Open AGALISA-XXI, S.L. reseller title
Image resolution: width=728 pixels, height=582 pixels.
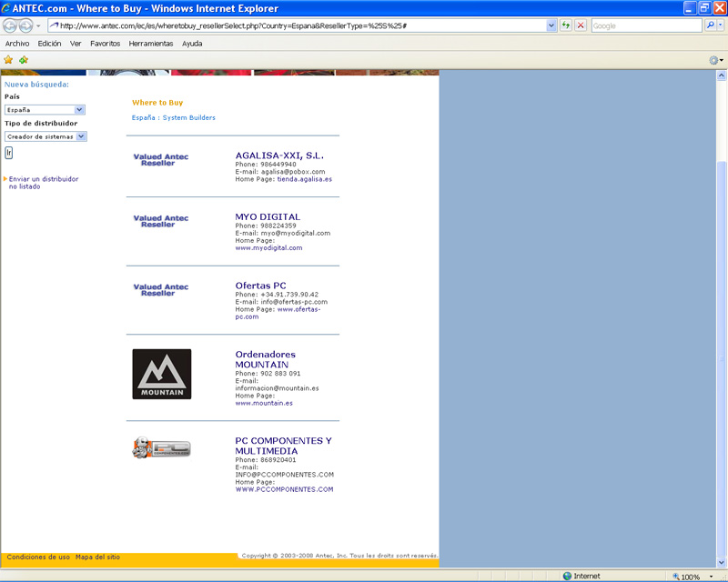click(279, 156)
